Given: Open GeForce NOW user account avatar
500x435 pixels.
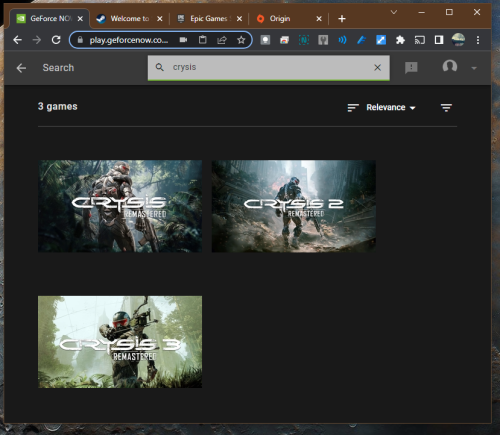Looking at the screenshot, I should click(x=450, y=66).
